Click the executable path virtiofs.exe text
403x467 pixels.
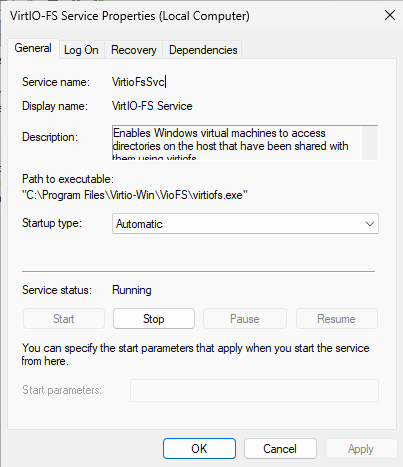click(135, 195)
